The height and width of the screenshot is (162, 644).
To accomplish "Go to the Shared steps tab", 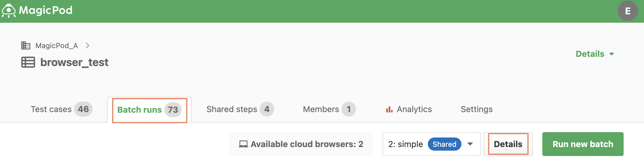I will (x=240, y=109).
